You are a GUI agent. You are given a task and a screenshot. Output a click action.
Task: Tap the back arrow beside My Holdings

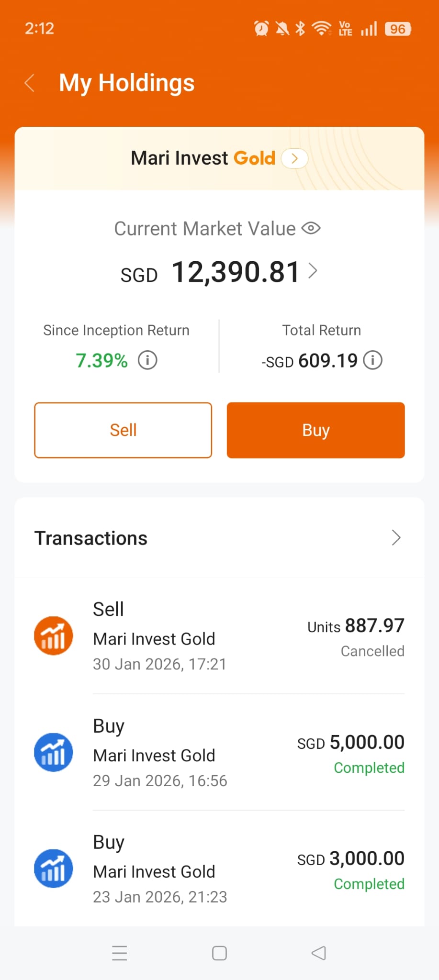coord(30,83)
